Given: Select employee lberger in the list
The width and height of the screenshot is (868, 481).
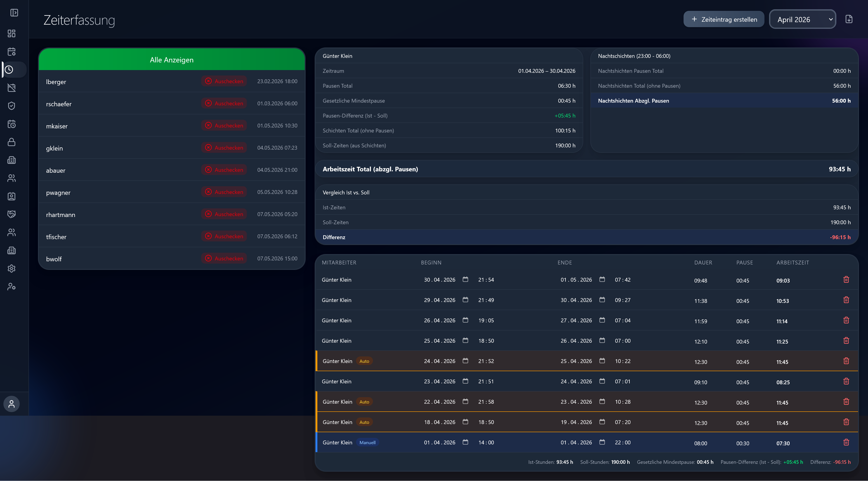Looking at the screenshot, I should [56, 82].
